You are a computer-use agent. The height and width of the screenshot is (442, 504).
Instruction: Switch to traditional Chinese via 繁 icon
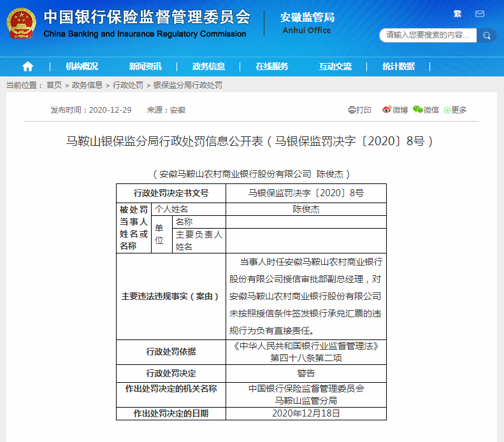click(x=457, y=14)
